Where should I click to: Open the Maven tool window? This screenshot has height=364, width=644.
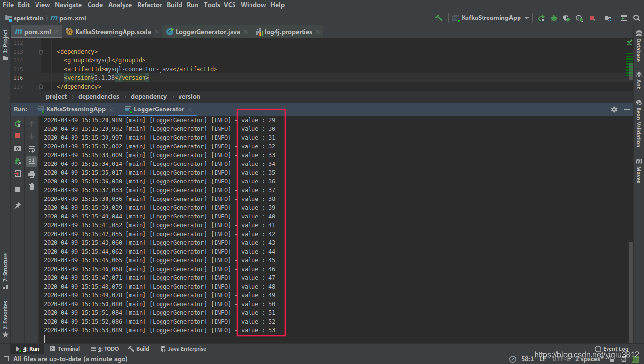(x=639, y=171)
